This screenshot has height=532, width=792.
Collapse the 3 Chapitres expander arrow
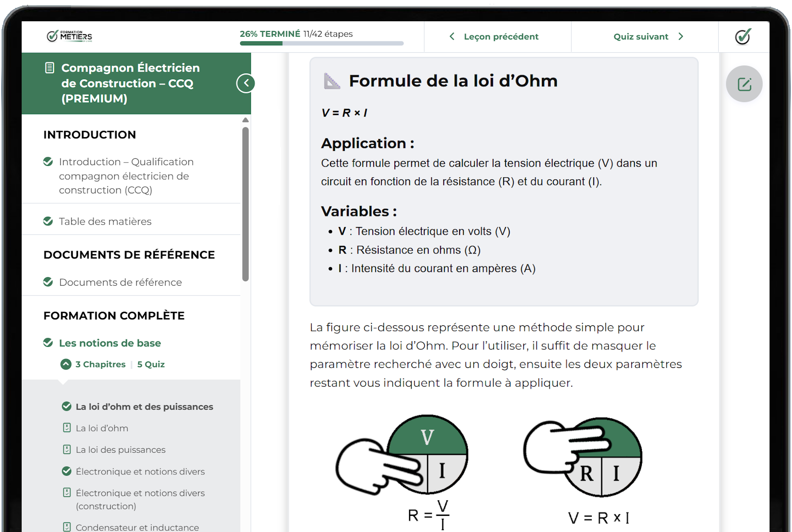(66, 364)
